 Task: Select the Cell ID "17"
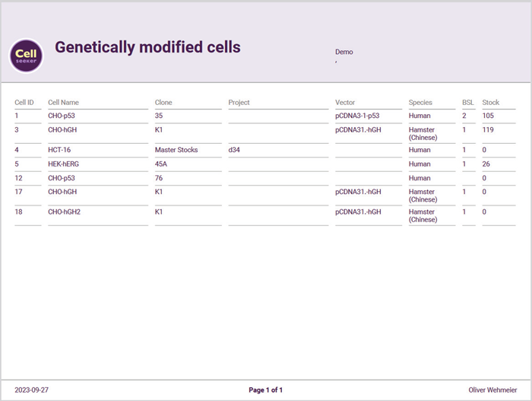[18, 192]
